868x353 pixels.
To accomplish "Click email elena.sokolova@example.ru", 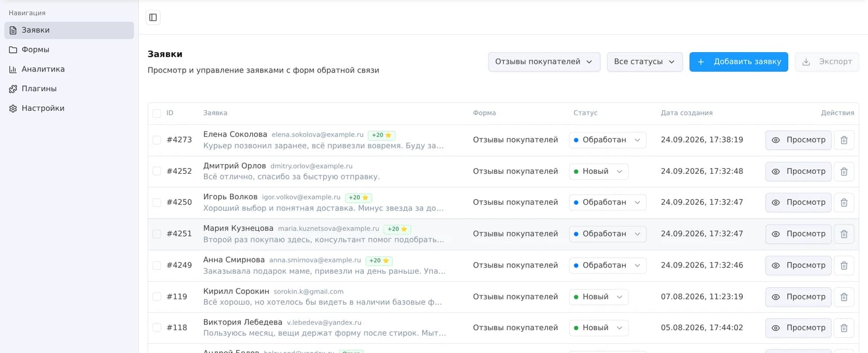I will pos(317,135).
